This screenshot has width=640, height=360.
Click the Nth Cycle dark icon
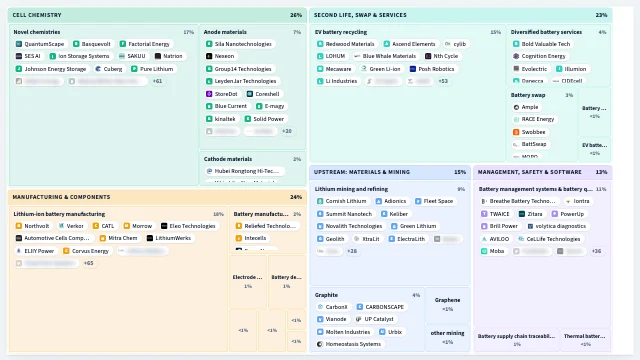click(428, 56)
